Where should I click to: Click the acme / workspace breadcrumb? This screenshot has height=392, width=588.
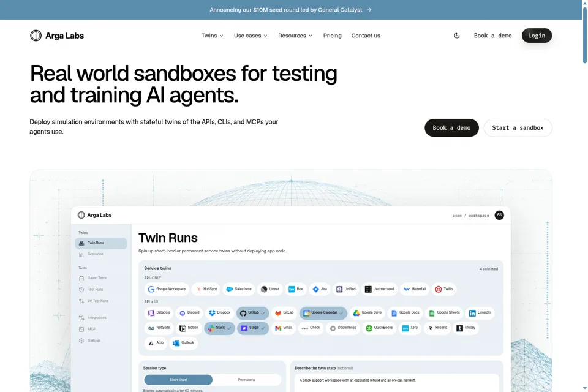pyautogui.click(x=470, y=216)
